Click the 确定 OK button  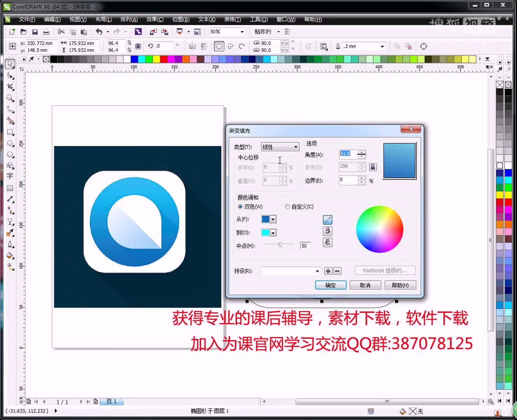pyautogui.click(x=331, y=285)
